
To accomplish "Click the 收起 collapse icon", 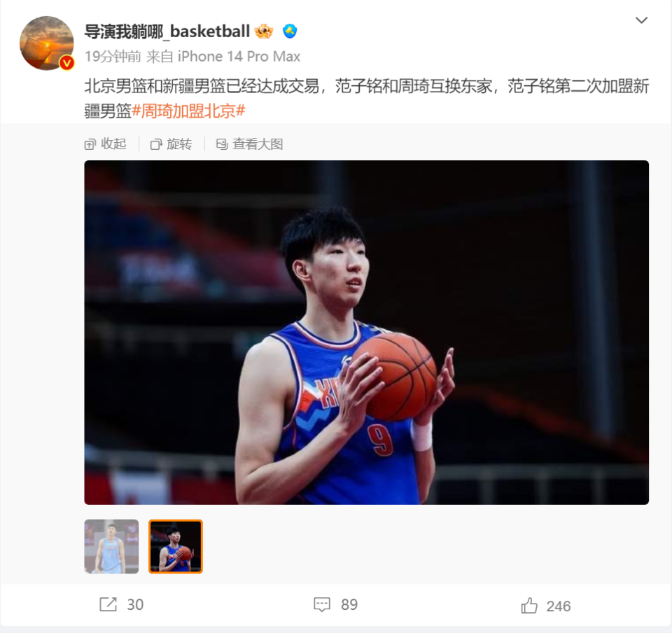I will click(x=90, y=144).
